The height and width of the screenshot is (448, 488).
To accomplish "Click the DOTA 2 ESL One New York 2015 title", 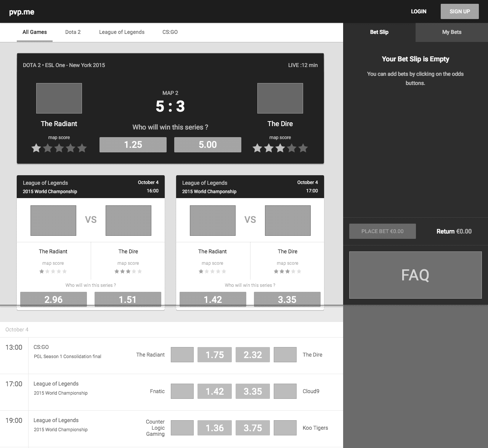I will point(64,65).
